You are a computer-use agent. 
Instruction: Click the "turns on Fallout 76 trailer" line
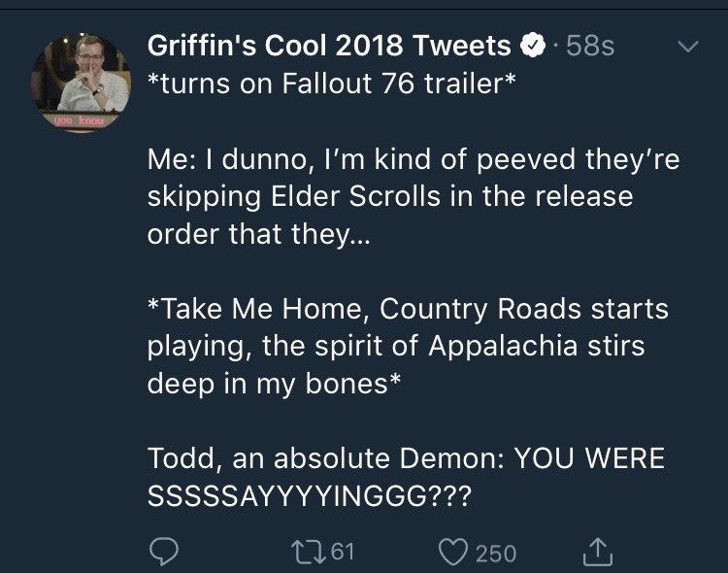click(x=330, y=84)
